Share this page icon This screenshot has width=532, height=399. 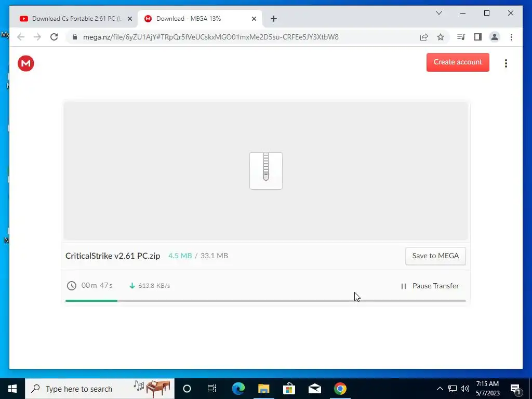[x=424, y=37]
